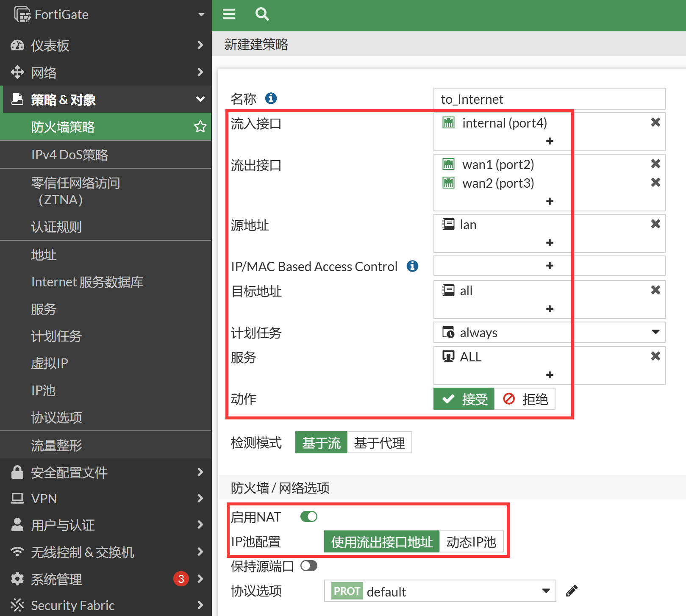Select 基于代理 inspection mode
This screenshot has height=616, width=686.
(379, 443)
